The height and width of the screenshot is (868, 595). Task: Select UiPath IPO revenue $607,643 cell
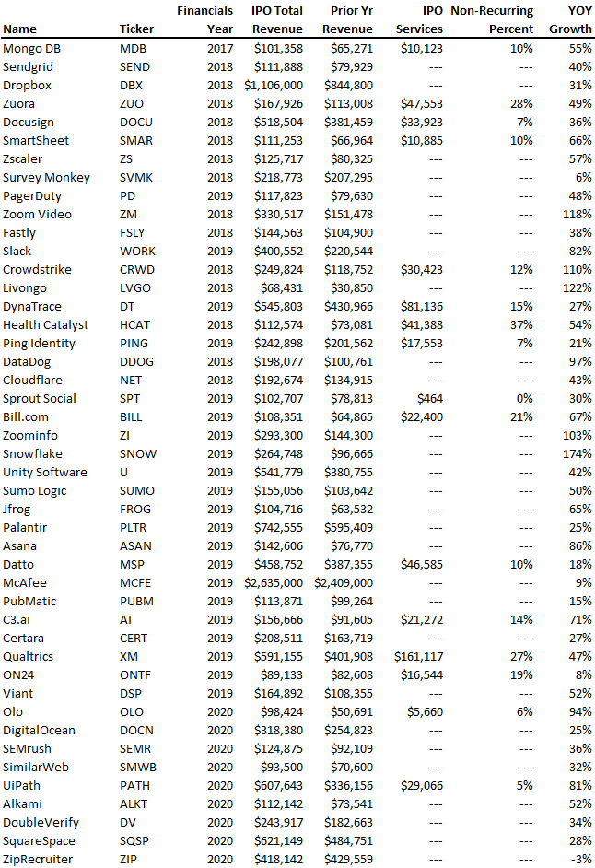pos(278,785)
